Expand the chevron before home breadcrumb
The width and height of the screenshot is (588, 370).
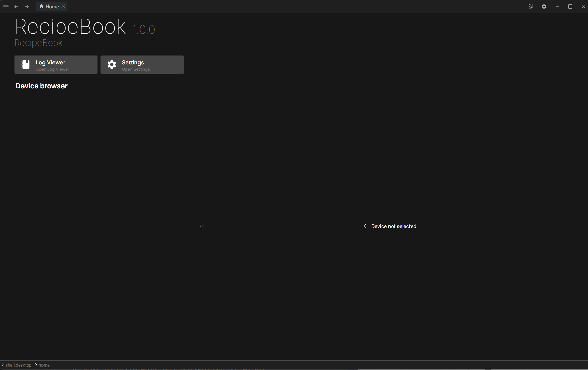pos(36,365)
